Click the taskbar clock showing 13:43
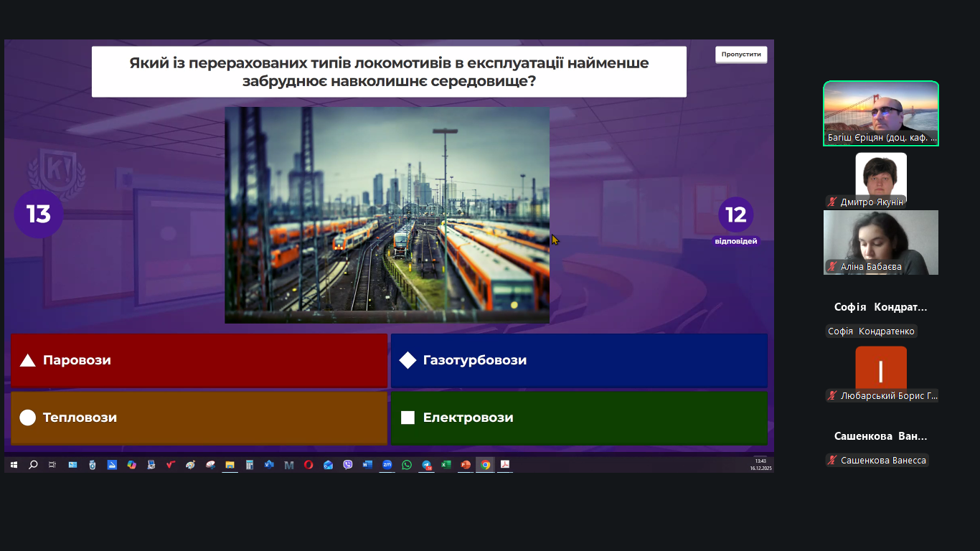The height and width of the screenshot is (551, 980). [760, 464]
